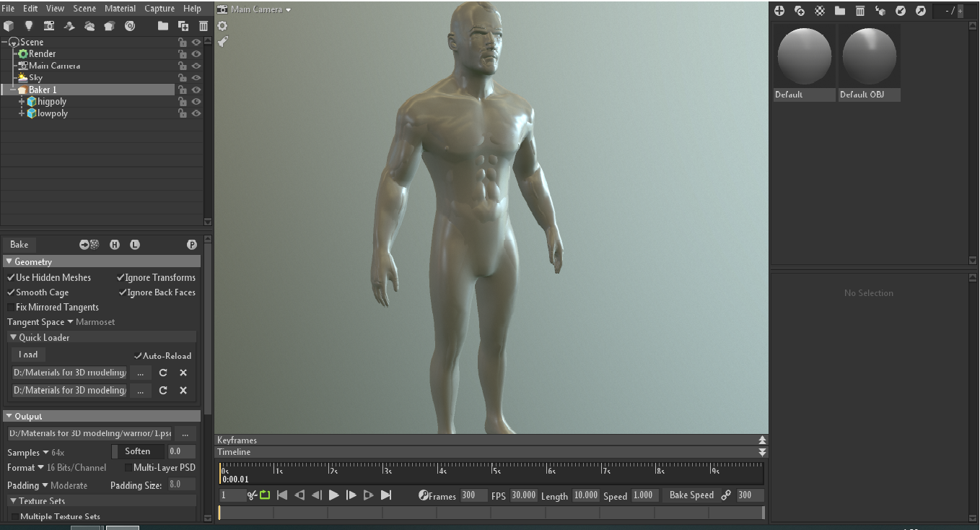Expand the higpoly tree node
The height and width of the screenshot is (530, 980).
[22, 102]
